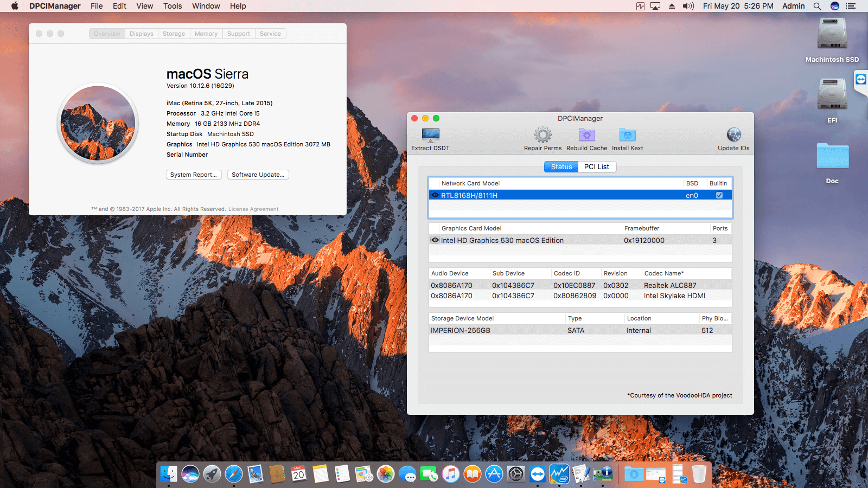
Task: Open the Install Kext tool
Action: (x=627, y=136)
